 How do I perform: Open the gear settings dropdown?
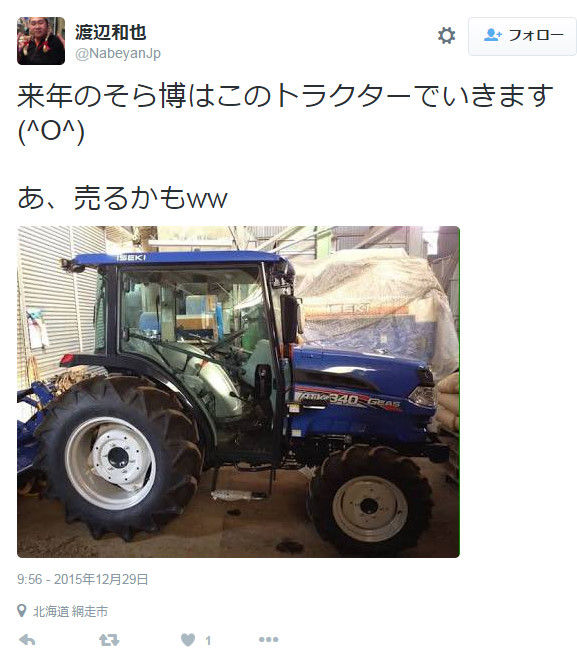pos(446,36)
